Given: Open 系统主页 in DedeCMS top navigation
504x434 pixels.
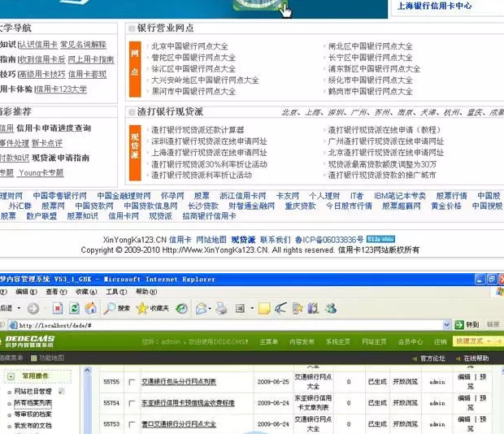Looking at the screenshot, I should point(338,342).
